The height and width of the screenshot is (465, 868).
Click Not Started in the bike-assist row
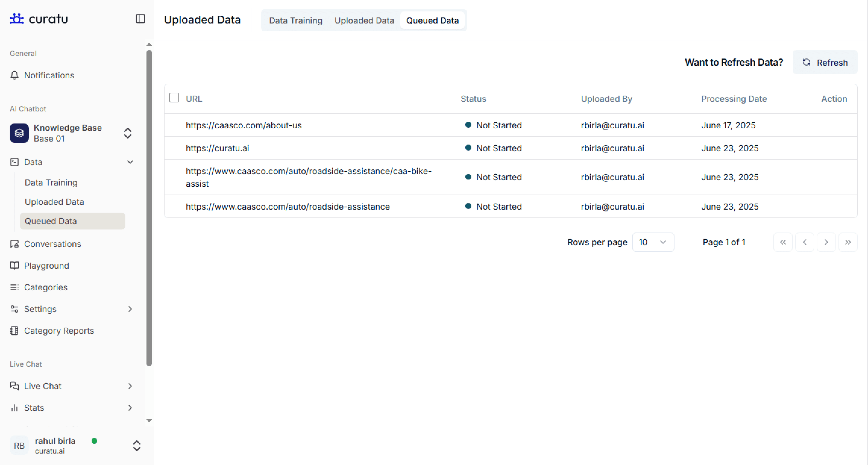coord(499,177)
